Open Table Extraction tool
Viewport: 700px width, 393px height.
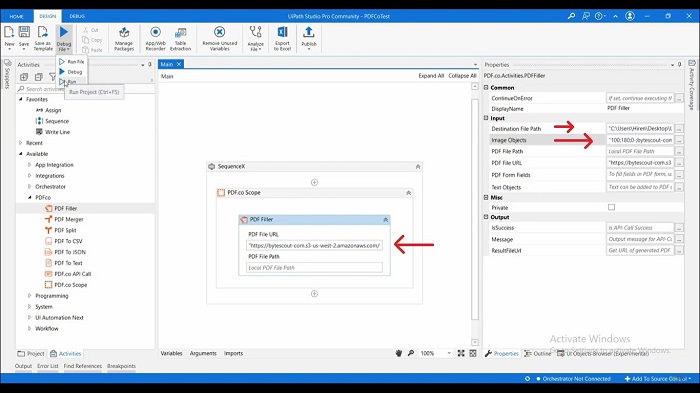click(180, 38)
